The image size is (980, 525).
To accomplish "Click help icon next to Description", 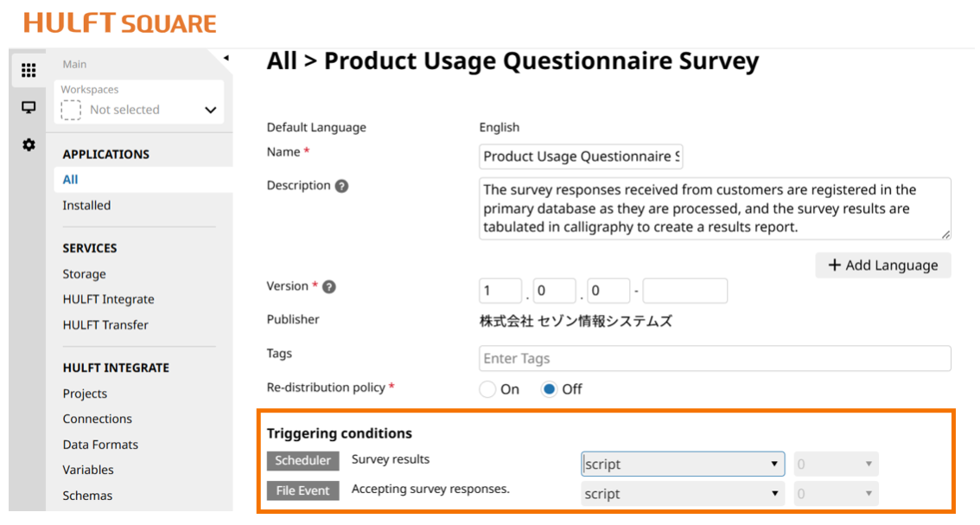I will (x=341, y=186).
